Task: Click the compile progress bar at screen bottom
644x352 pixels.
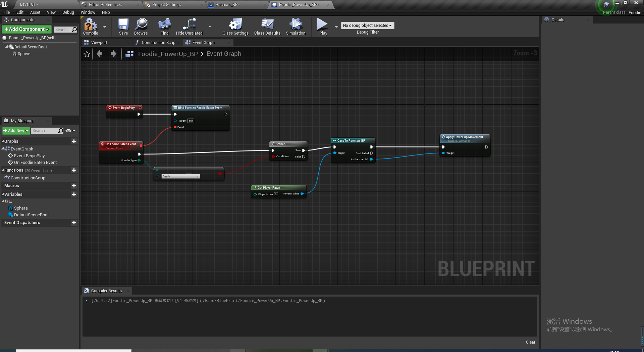Action: (74, 350)
